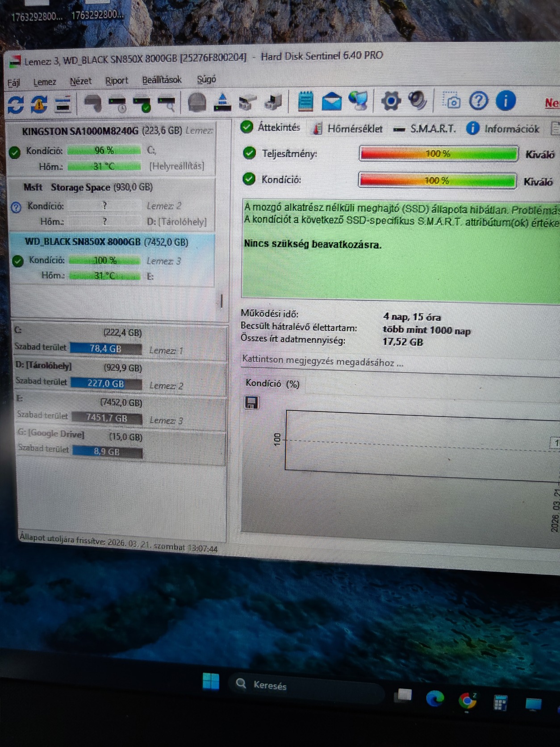
Task: Click the 4 nap, 15 óra power-on time value
Action: click(412, 317)
